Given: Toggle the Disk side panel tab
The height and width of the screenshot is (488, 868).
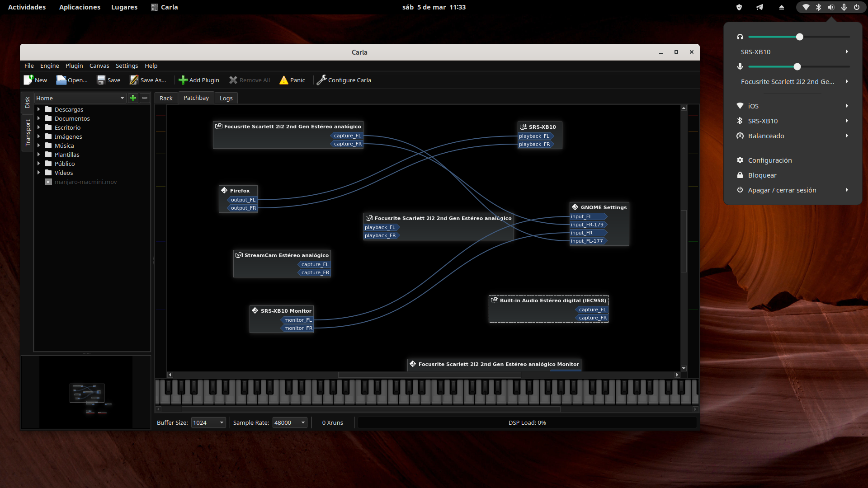Looking at the screenshot, I should coord(28,103).
